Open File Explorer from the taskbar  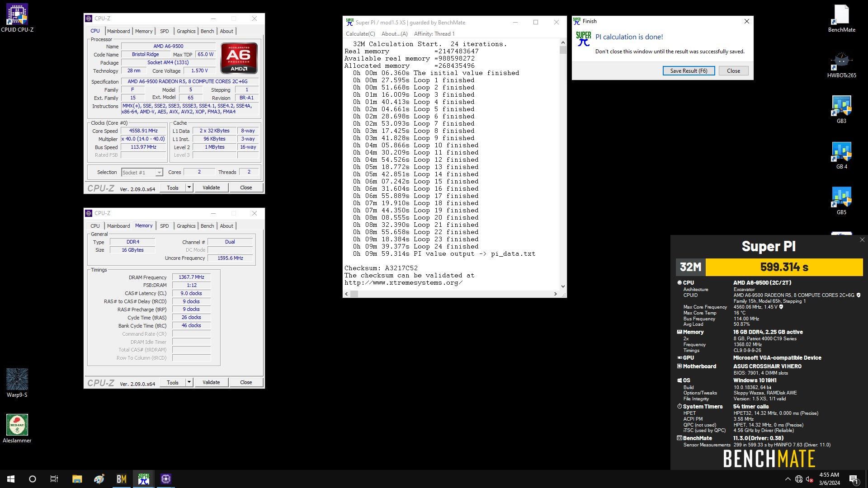77,479
